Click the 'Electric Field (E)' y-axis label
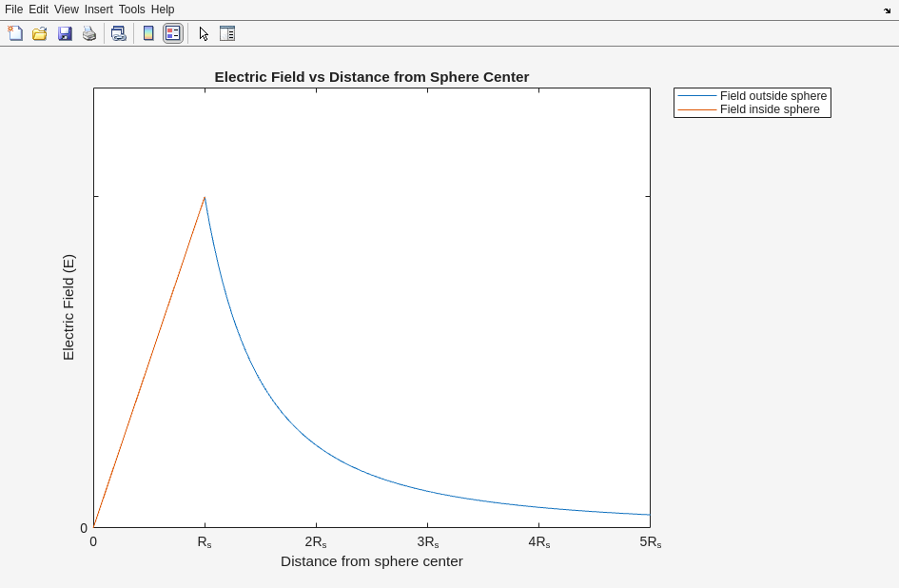Viewport: 899px width, 588px height. click(x=68, y=307)
